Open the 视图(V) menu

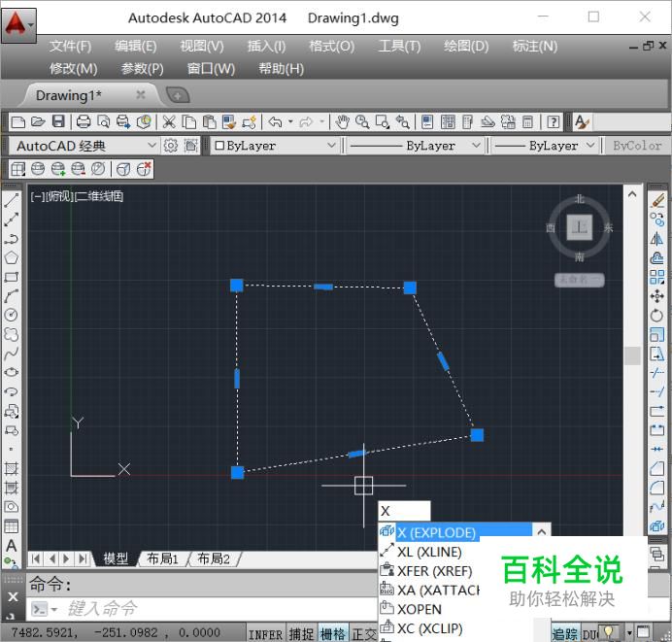[202, 46]
